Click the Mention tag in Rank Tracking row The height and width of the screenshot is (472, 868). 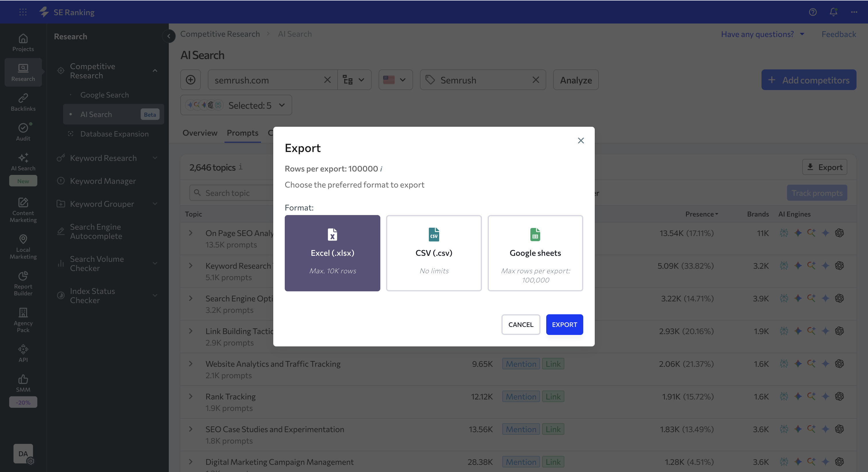(521, 396)
